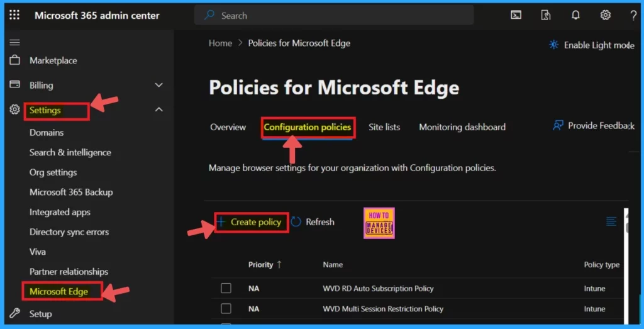Click the plus icon of Create policy
The height and width of the screenshot is (329, 644).
click(221, 222)
